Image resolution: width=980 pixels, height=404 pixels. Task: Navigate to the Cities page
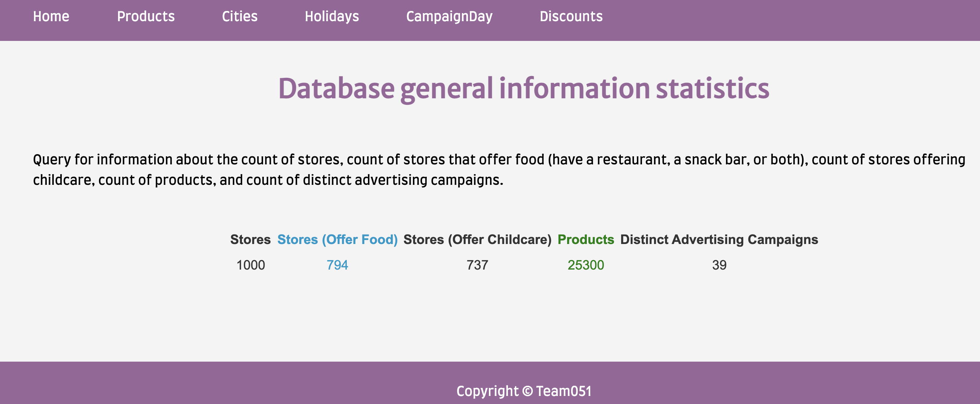[x=240, y=16]
